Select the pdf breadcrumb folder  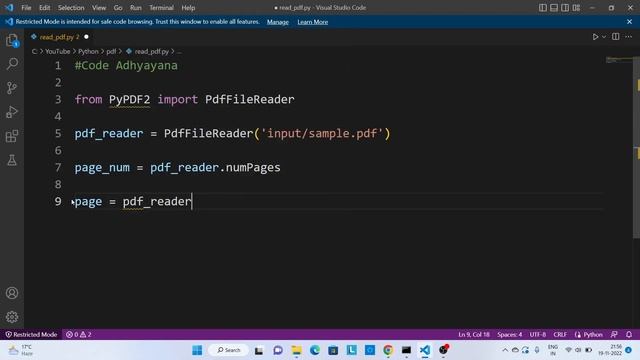pyautogui.click(x=111, y=51)
